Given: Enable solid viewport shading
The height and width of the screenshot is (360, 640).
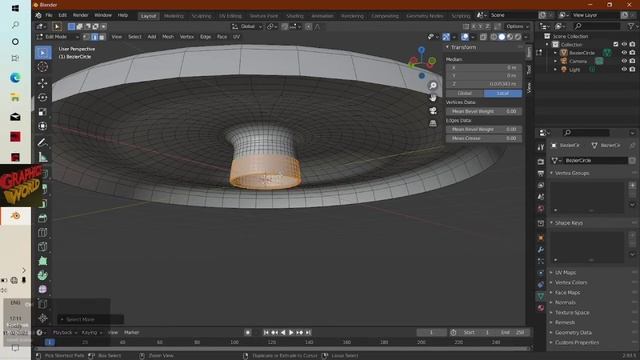Looking at the screenshot, I should click(502, 37).
